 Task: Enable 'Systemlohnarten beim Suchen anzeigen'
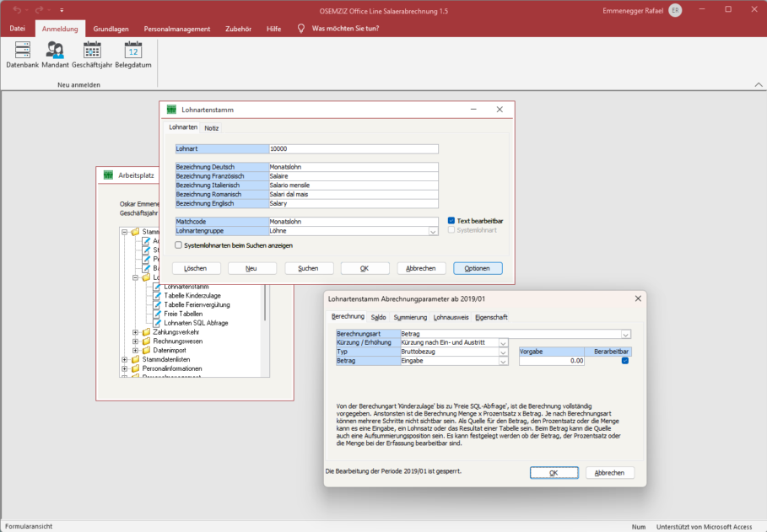179,245
